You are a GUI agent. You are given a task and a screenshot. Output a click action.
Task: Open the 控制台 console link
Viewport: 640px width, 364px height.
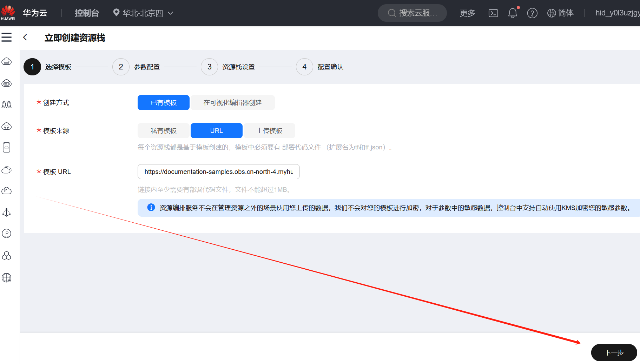(x=87, y=13)
